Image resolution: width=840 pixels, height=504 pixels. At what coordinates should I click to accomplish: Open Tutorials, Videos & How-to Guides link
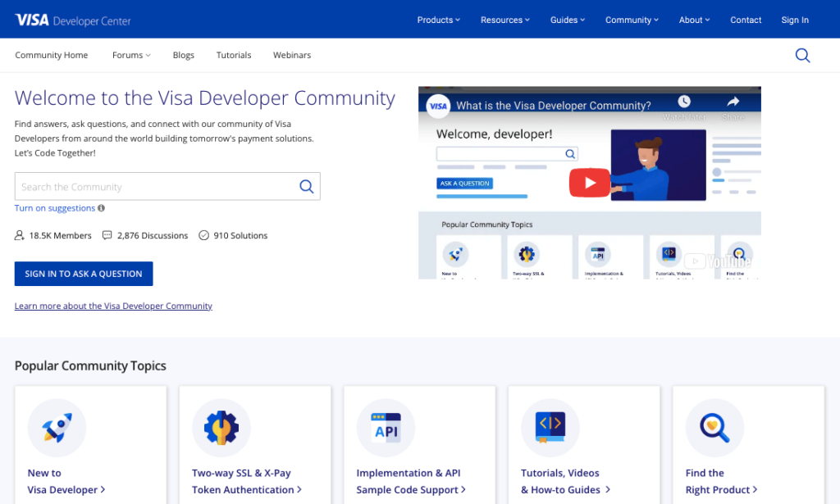coord(565,482)
